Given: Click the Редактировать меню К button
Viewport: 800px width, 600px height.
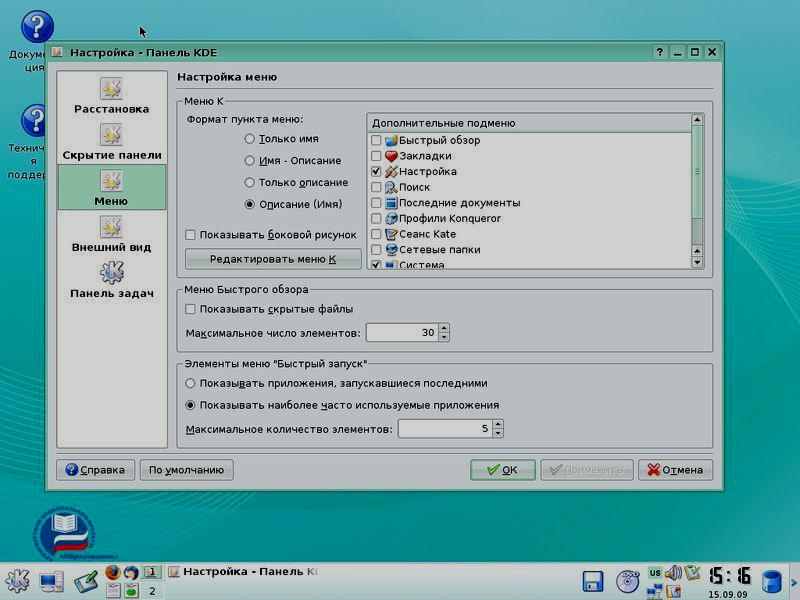Looking at the screenshot, I should point(273,259).
